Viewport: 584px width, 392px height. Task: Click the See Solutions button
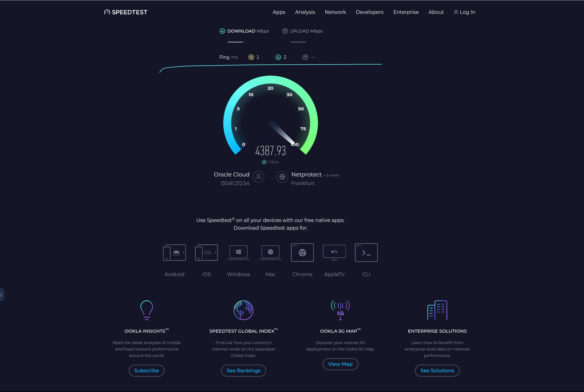click(x=437, y=370)
